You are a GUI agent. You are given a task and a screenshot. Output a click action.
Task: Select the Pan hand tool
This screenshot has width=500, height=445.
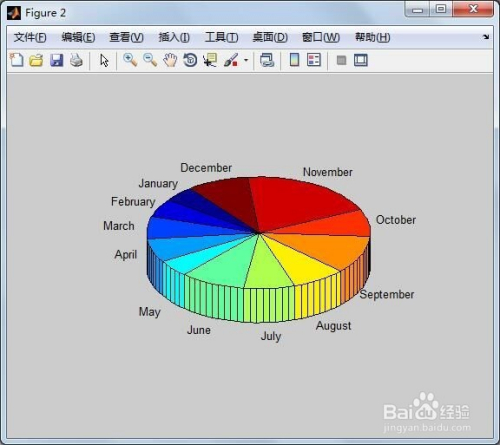[x=170, y=60]
